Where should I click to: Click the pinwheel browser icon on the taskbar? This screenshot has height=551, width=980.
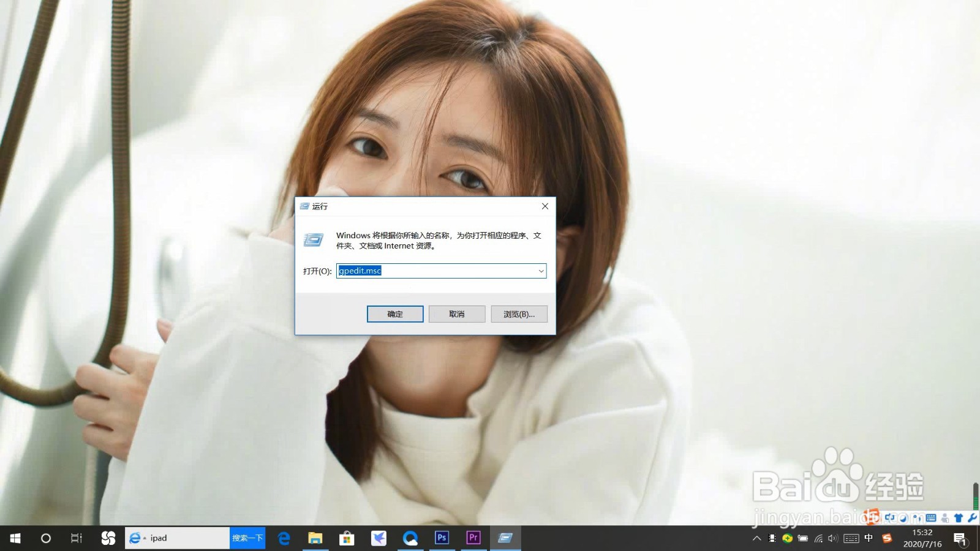[x=108, y=538]
